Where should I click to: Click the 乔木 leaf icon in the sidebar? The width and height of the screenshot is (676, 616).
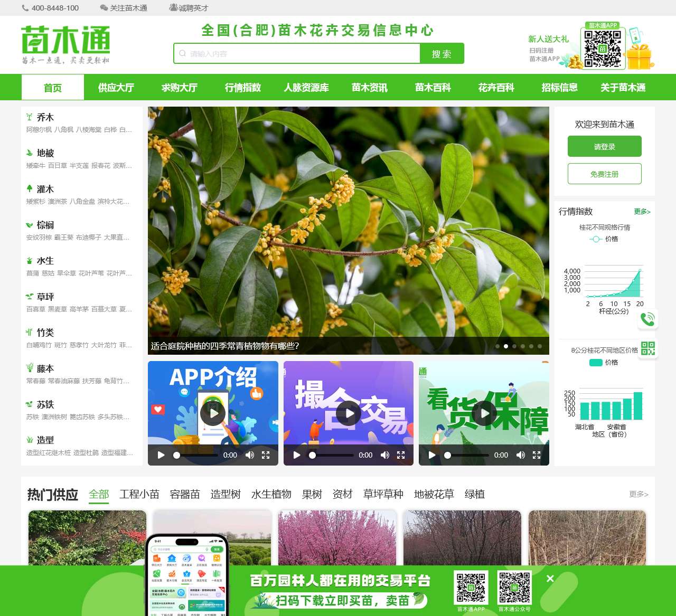[30, 117]
